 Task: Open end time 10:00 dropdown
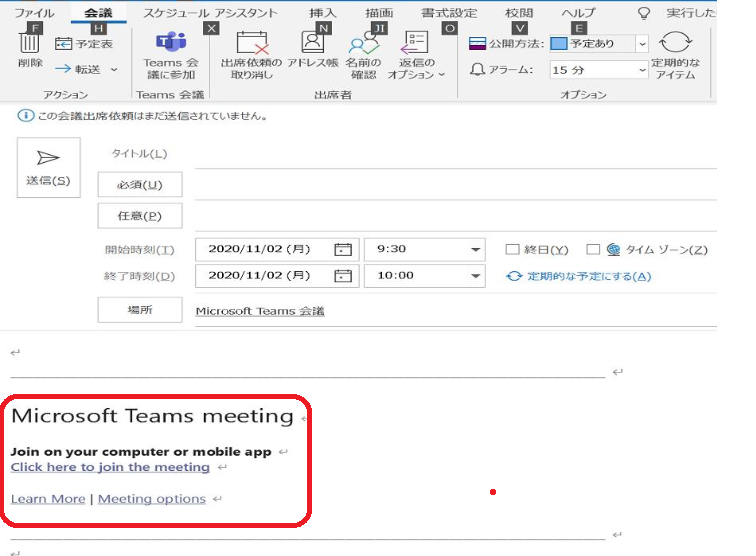475,276
